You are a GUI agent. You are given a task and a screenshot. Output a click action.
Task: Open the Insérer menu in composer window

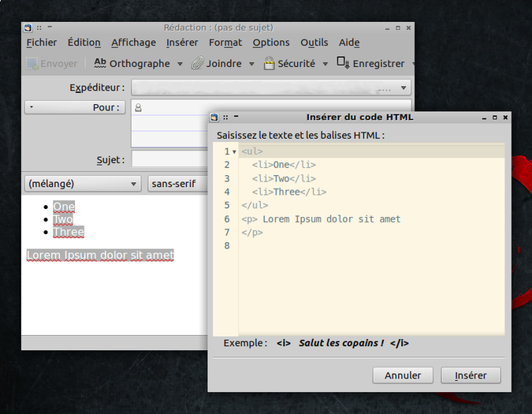click(x=182, y=43)
